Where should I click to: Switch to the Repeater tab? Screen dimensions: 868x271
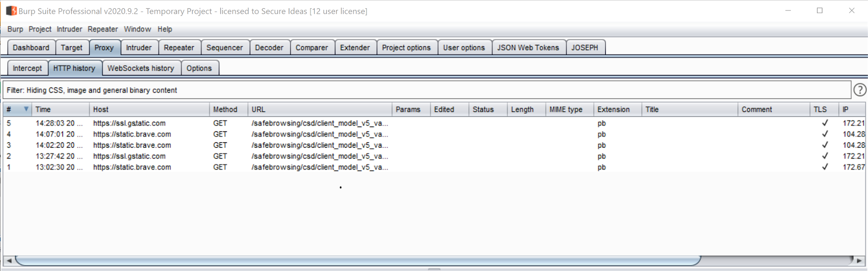point(179,48)
